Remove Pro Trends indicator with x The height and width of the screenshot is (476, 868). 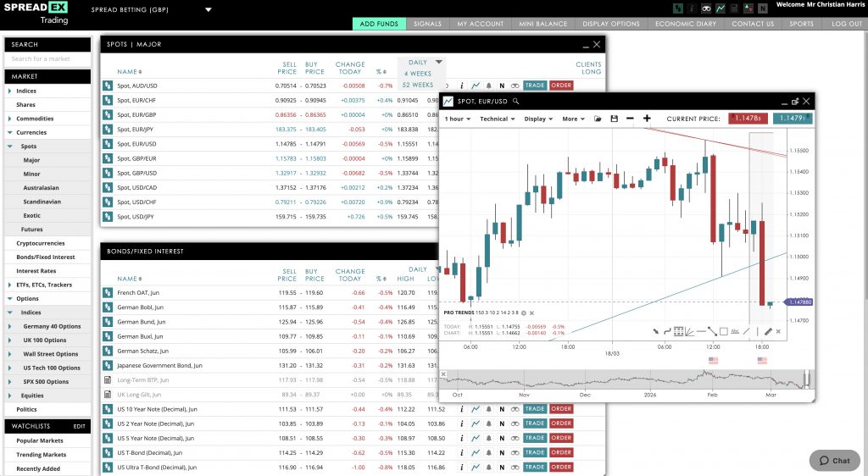(x=532, y=313)
